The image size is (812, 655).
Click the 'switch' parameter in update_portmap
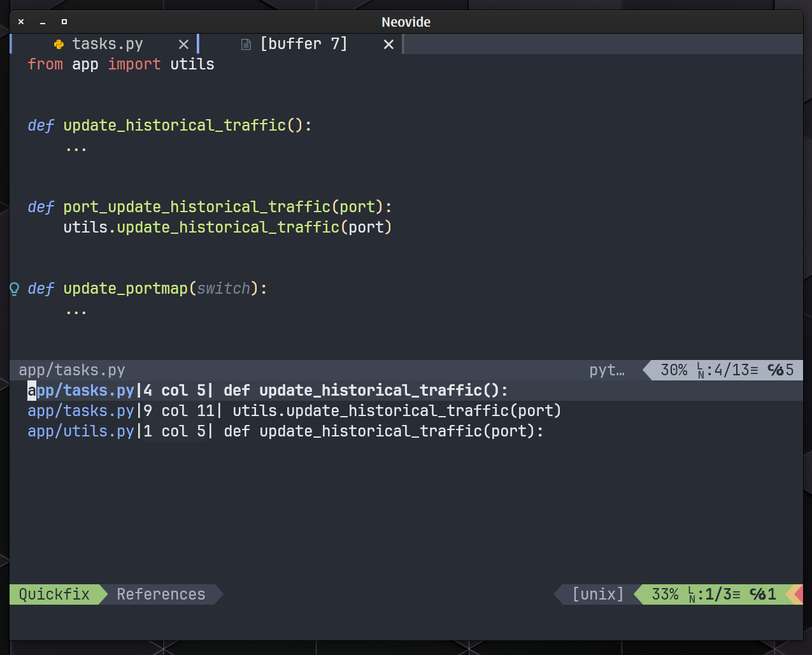pyautogui.click(x=224, y=289)
